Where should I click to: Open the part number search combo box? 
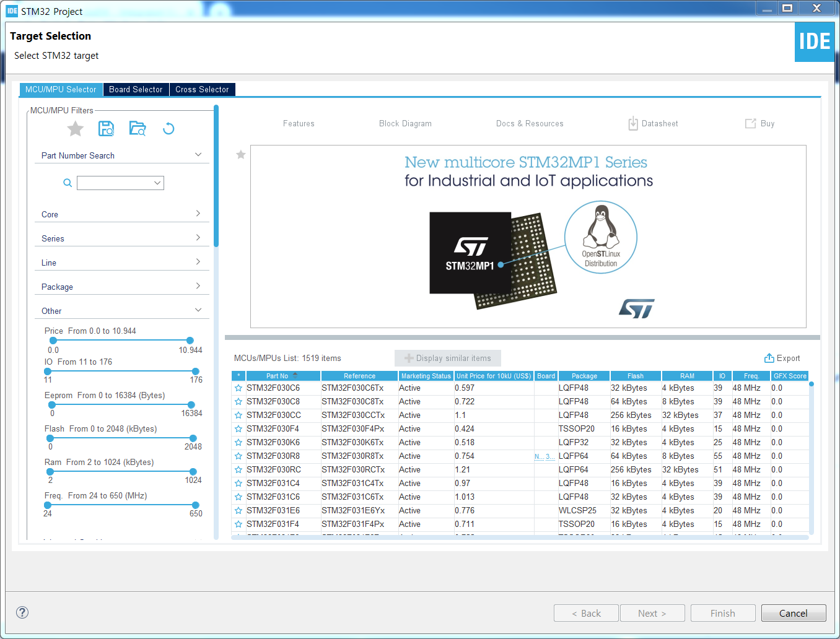[x=120, y=183]
